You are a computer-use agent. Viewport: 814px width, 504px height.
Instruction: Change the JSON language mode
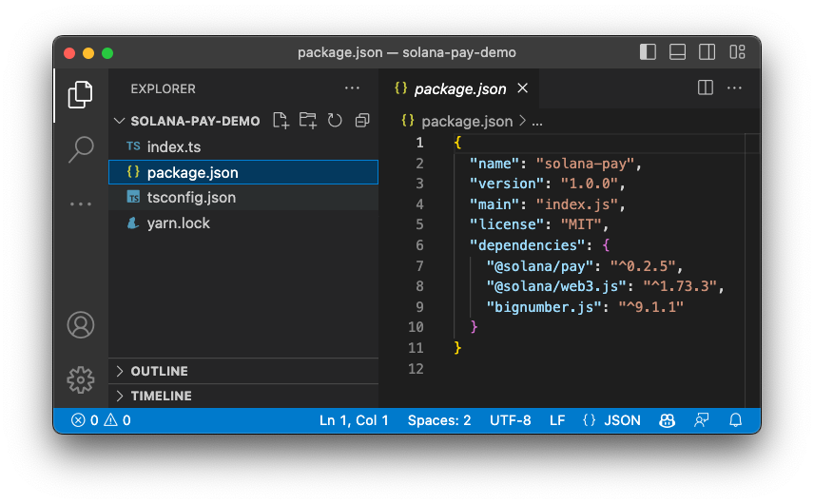pos(622,420)
